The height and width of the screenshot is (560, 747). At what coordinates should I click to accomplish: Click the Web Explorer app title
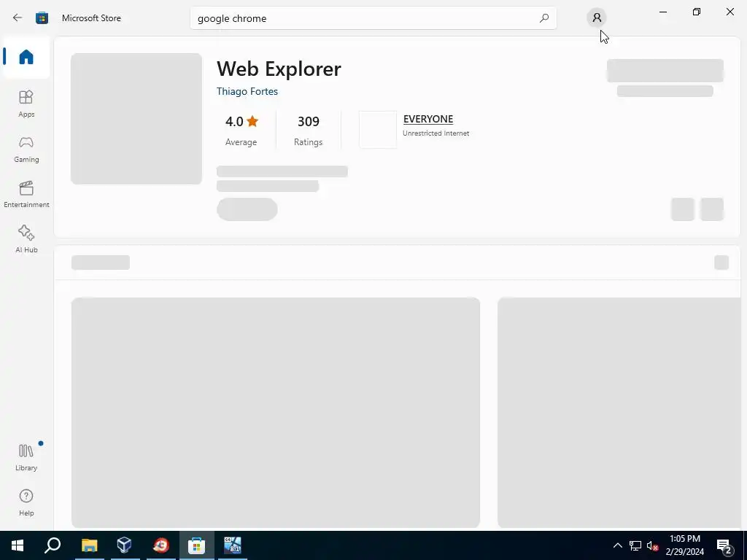tap(279, 69)
